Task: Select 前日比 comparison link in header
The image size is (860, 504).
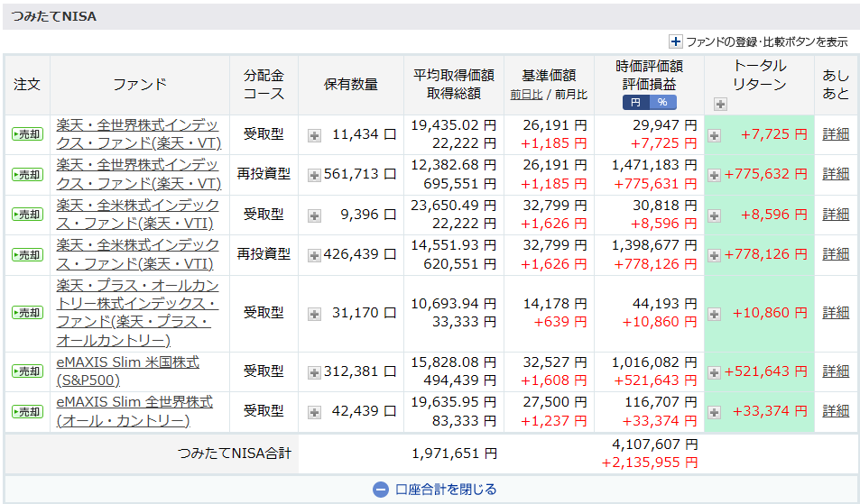Action: pos(526,95)
